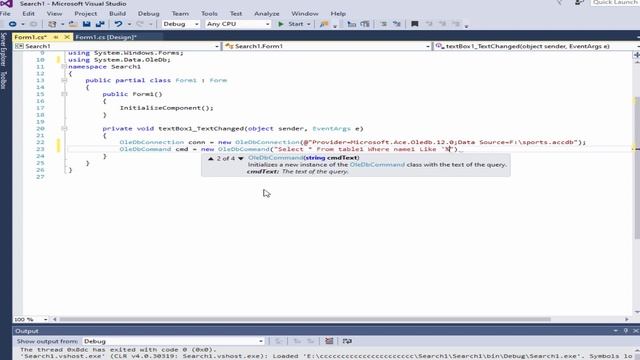Viewport: 640px width, 360px height.
Task: Open the Help menu
Action: (338, 13)
